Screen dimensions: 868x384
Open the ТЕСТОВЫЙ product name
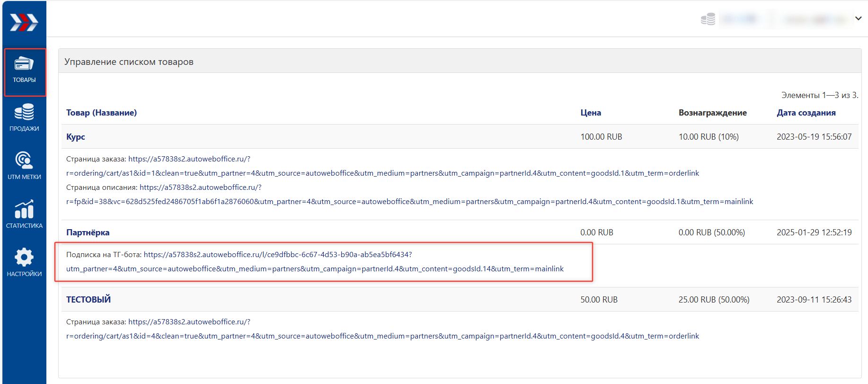[x=89, y=300]
